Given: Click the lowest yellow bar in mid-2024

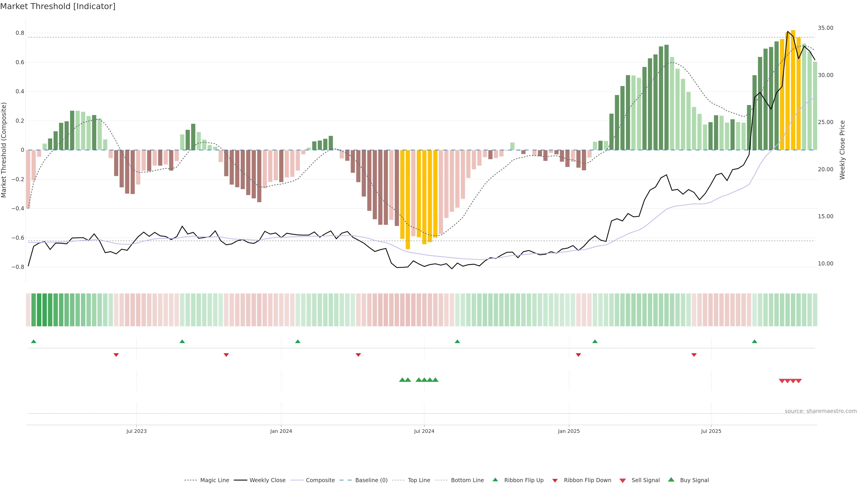Looking at the screenshot, I should pyautogui.click(x=408, y=202).
